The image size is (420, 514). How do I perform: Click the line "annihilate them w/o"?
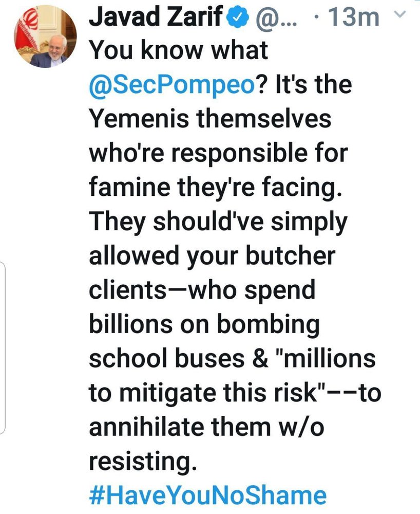tap(197, 428)
